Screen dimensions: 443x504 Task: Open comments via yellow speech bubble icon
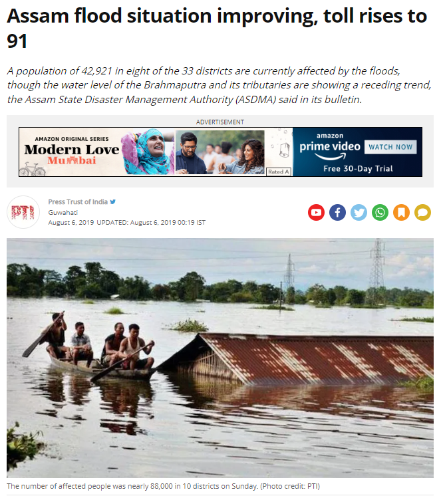(x=422, y=213)
